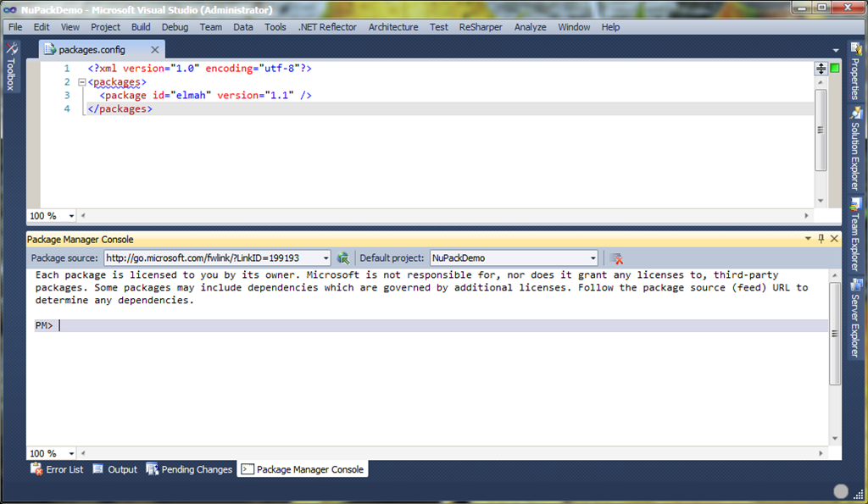Open the Debug menu
868x504 pixels.
point(175,27)
